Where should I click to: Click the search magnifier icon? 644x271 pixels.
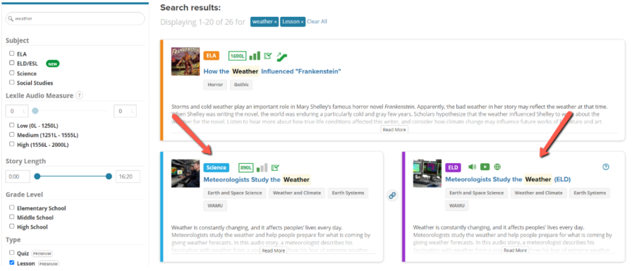pos(11,18)
